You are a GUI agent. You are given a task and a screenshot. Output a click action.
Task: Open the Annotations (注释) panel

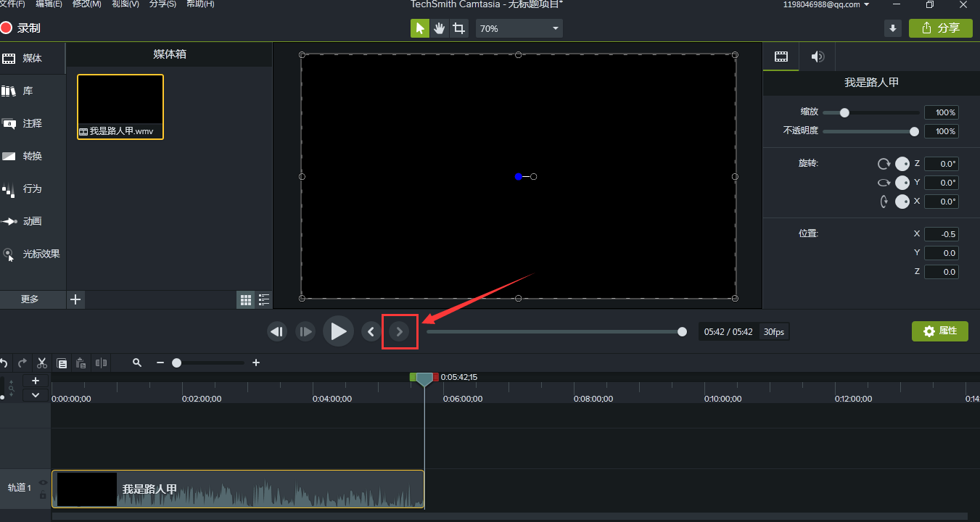32,124
